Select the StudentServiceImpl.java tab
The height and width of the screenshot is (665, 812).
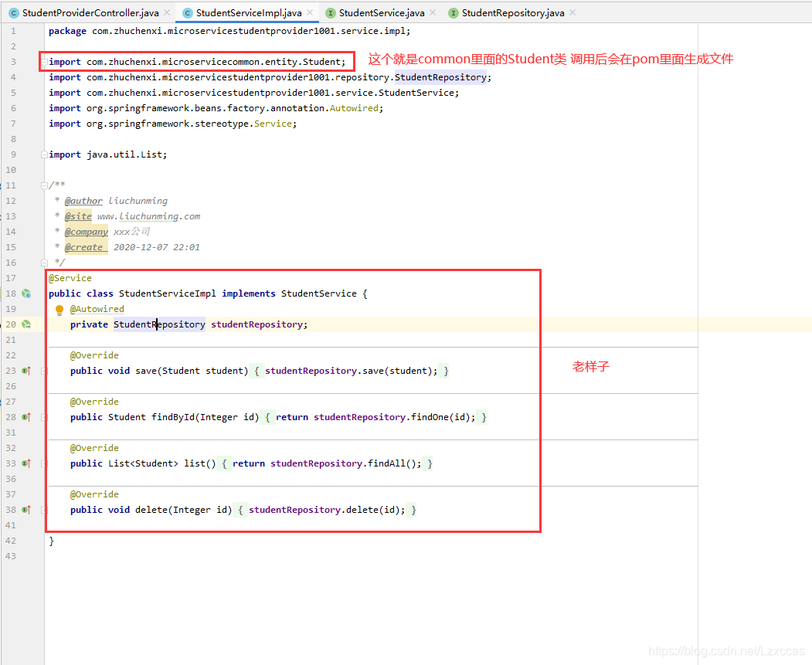(x=249, y=13)
